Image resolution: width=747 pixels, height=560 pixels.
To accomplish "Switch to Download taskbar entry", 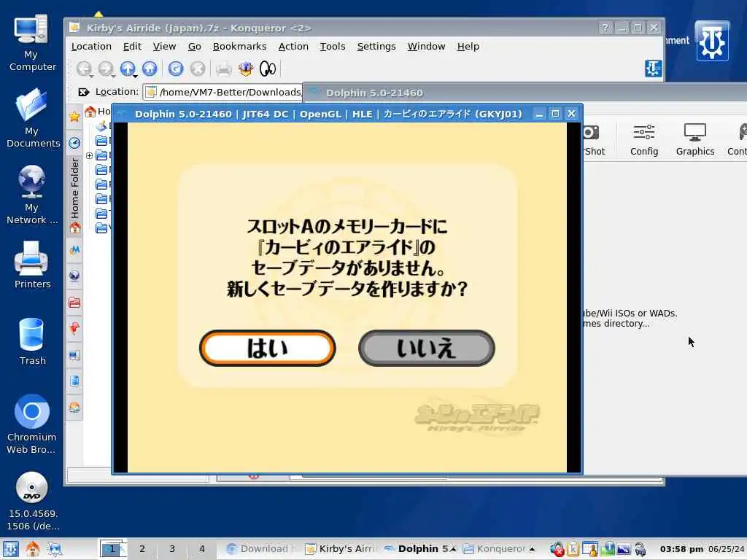I will pos(263,548).
